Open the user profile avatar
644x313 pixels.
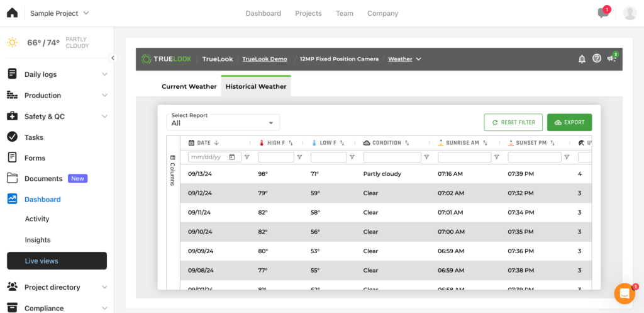[x=630, y=13]
